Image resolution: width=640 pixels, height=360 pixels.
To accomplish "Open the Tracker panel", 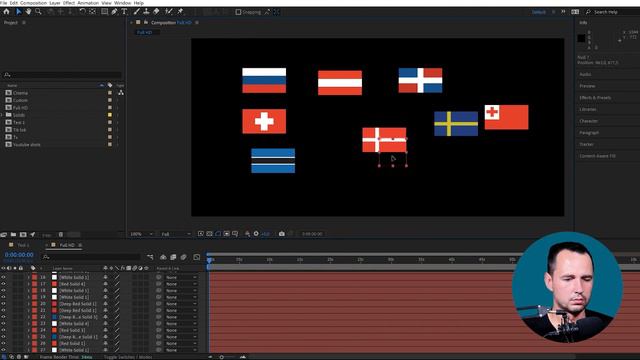I will [586, 144].
